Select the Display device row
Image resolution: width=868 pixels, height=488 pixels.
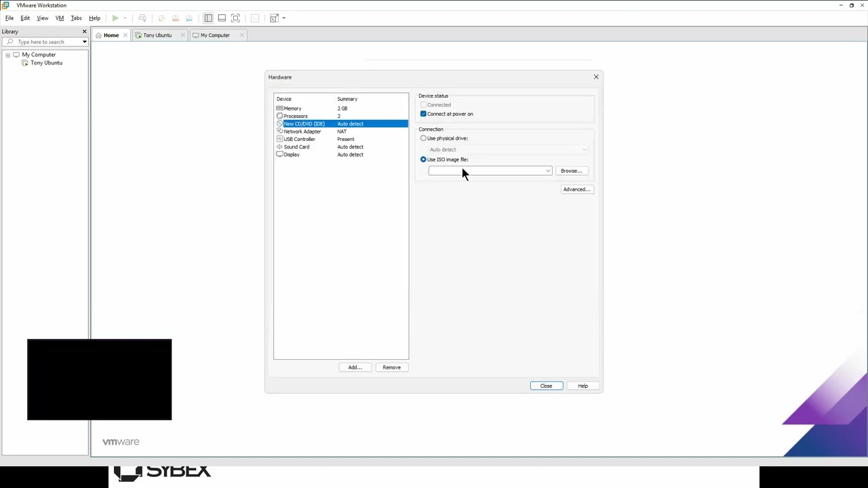point(341,155)
